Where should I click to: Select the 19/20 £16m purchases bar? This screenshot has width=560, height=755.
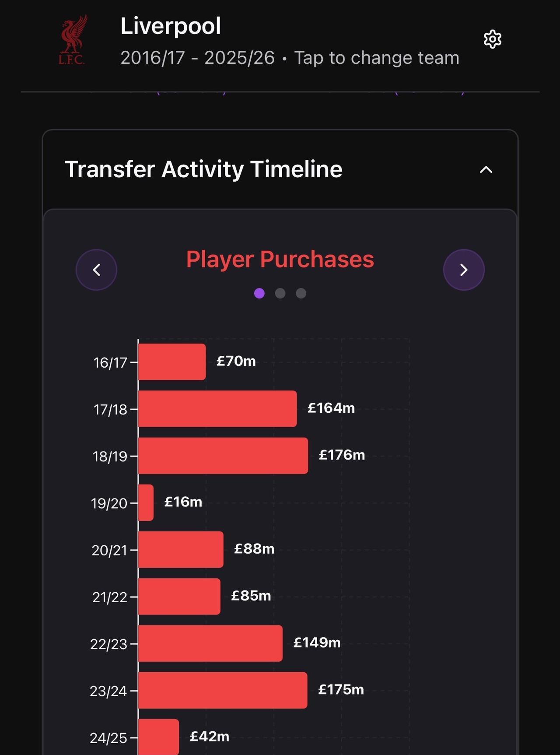pyautogui.click(x=146, y=502)
